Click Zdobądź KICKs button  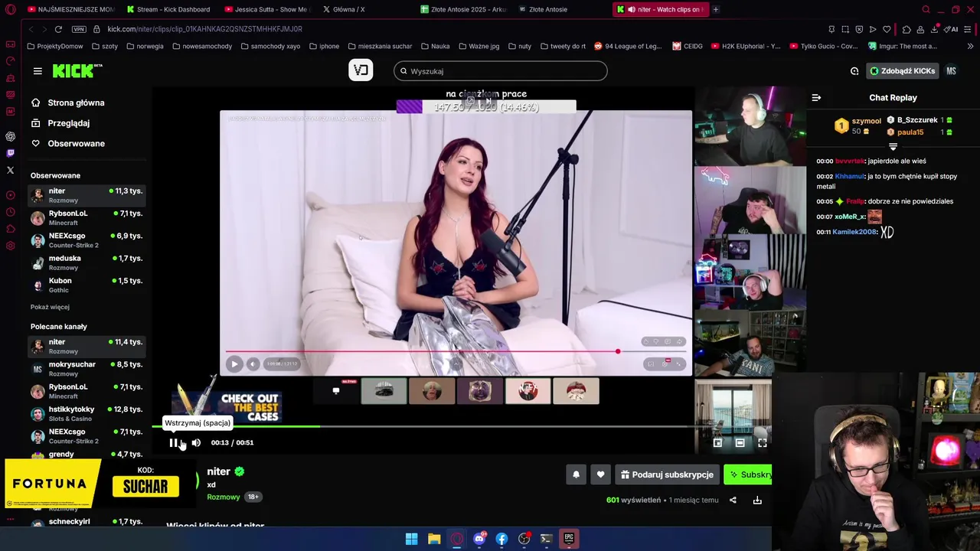coord(902,71)
